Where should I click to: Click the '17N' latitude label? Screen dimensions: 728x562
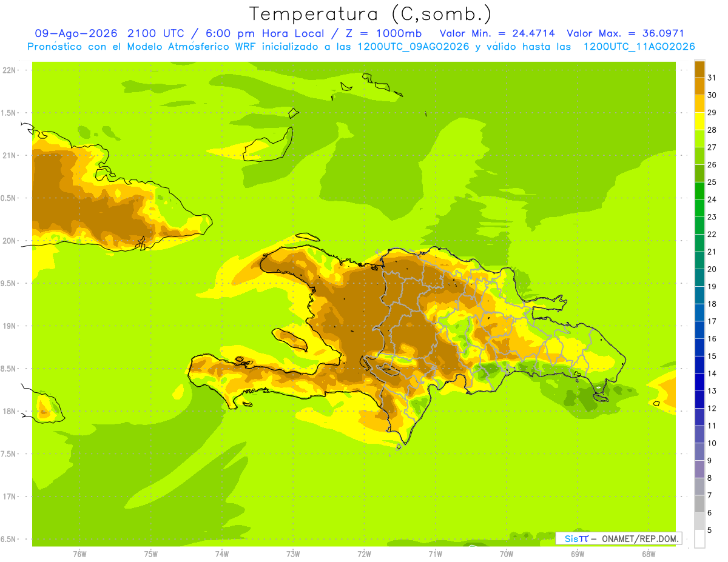click(8, 497)
